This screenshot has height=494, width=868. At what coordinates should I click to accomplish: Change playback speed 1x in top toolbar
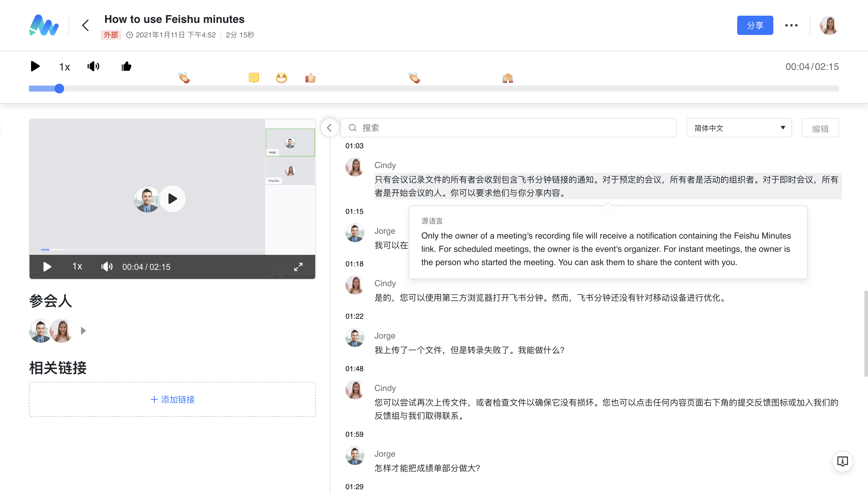64,67
